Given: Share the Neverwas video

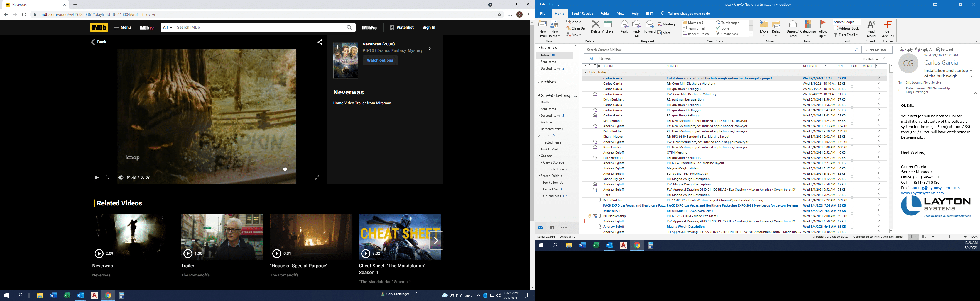Looking at the screenshot, I should 320,42.
